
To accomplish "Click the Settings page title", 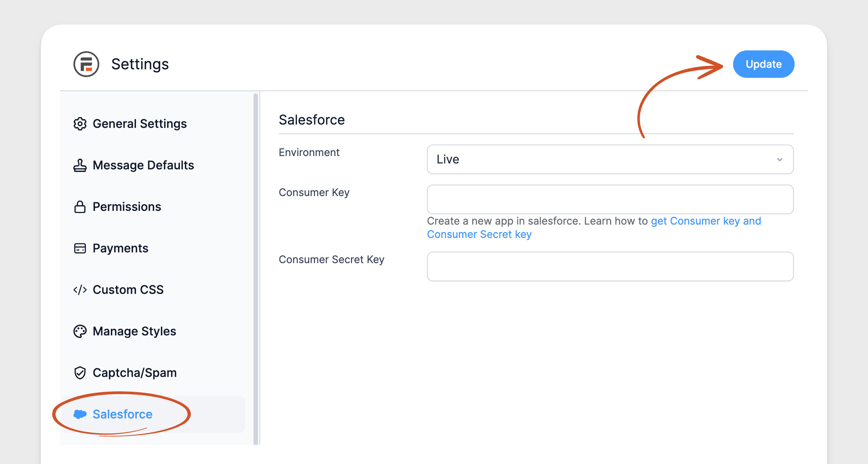I will [x=140, y=64].
